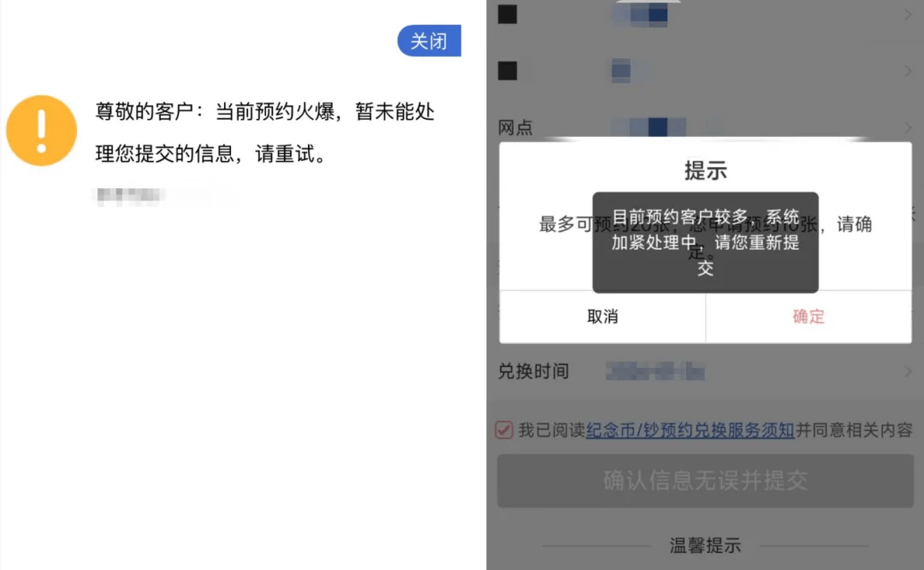Click the 温馨提示 section heading
This screenshot has width=924, height=570.
[705, 545]
